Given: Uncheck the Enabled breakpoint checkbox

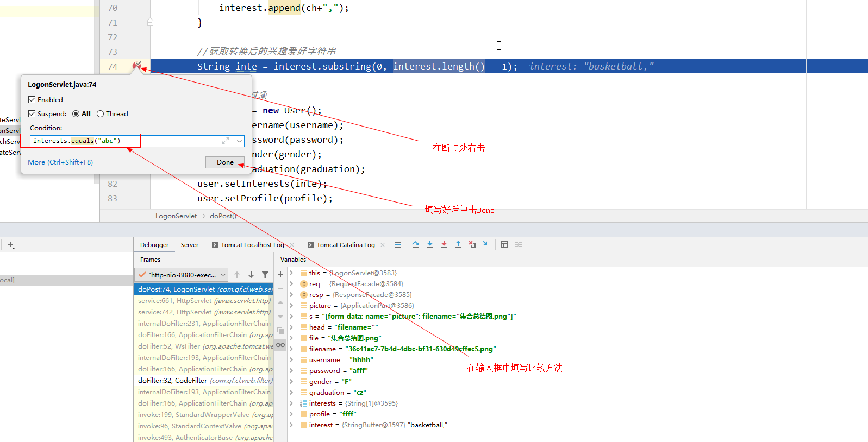Looking at the screenshot, I should point(32,100).
